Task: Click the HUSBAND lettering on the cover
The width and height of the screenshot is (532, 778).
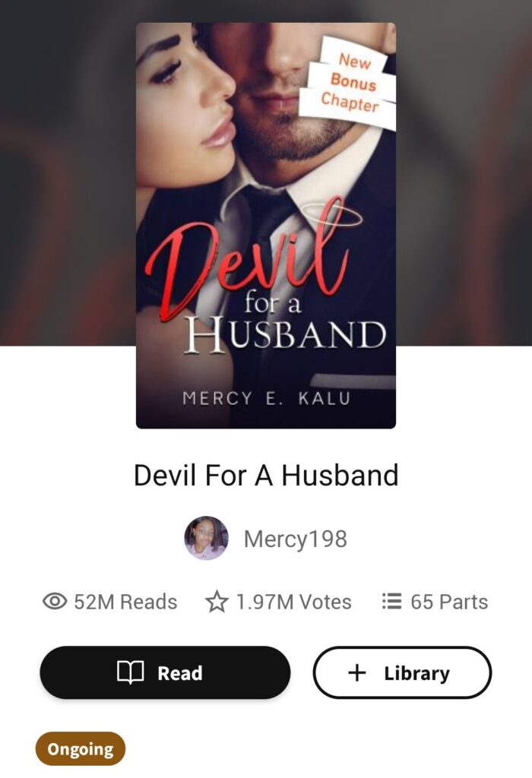Action: [x=285, y=335]
